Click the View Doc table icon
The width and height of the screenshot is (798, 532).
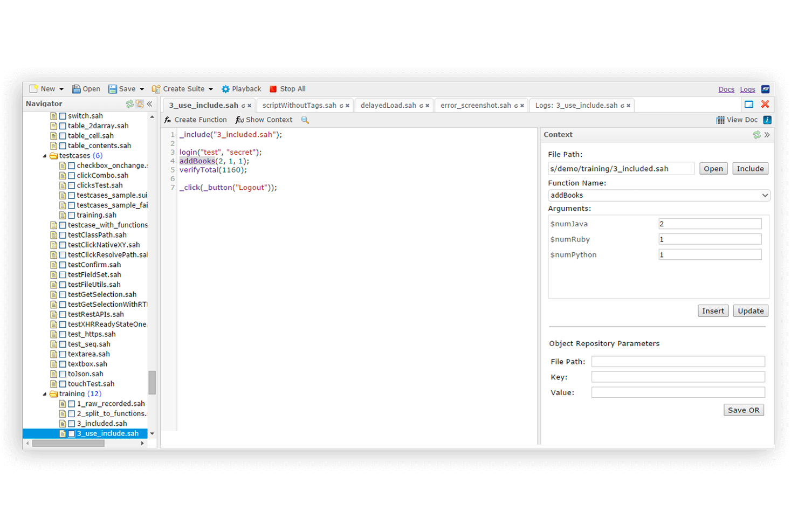click(x=720, y=120)
